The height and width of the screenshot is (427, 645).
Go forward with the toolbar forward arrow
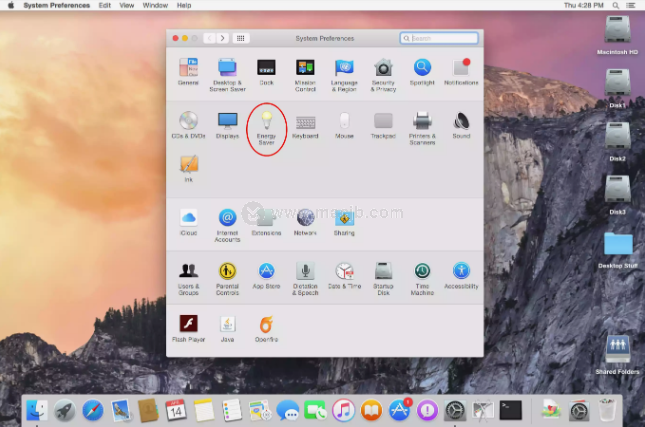(x=223, y=38)
